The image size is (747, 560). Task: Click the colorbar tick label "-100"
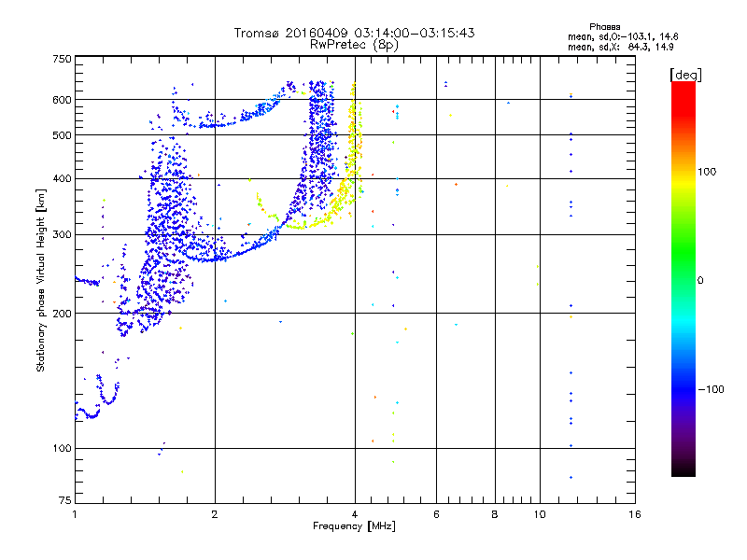pos(711,389)
